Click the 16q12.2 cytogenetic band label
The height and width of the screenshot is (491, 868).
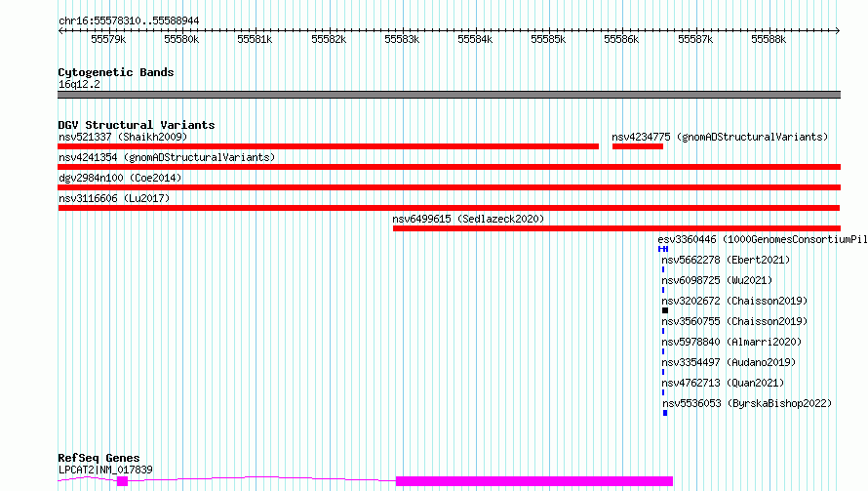79,84
